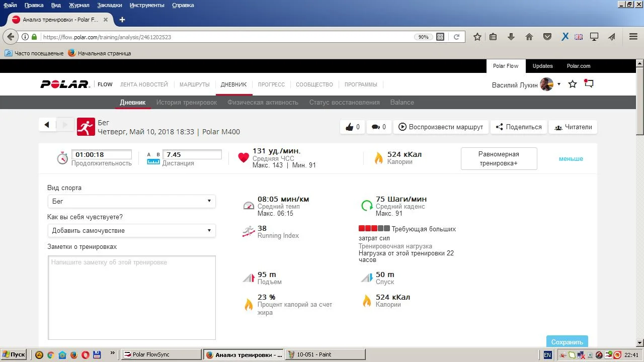Image resolution: width=644 pixels, height=362 pixels.
Task: Open the Начальная страница bookmark
Action: point(100,53)
